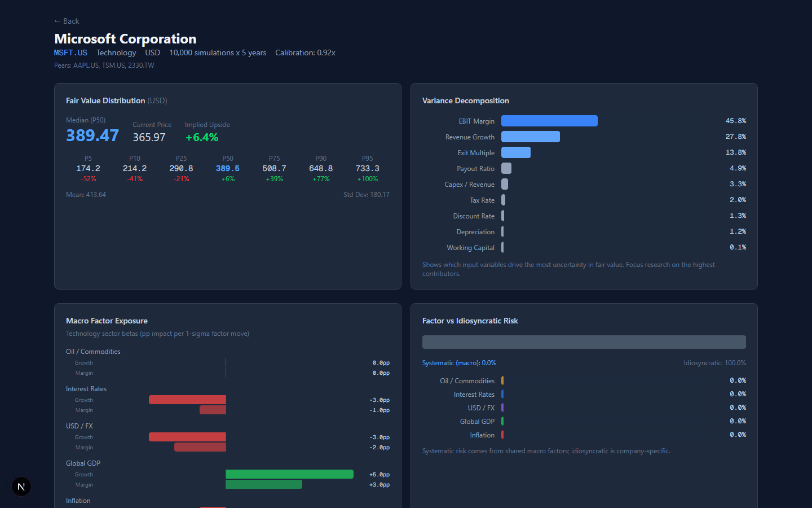Select the P5 value 174.2
Viewport: 812px width, 508px height.
point(88,168)
